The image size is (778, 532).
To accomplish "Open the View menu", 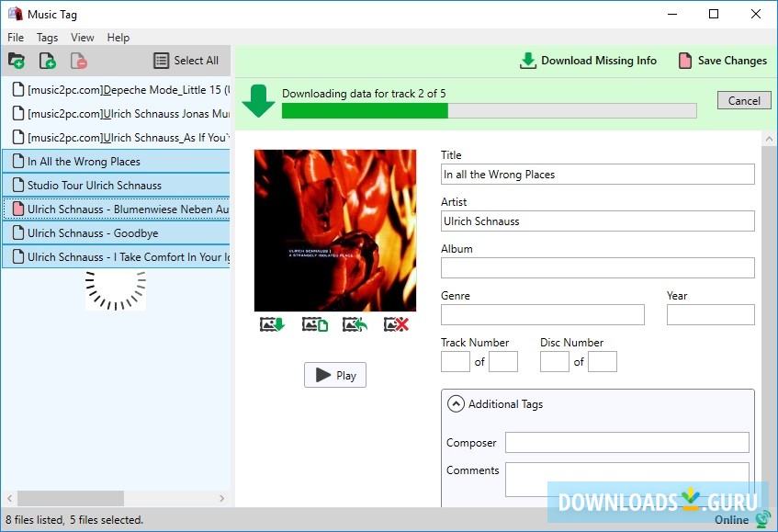I will pos(83,38).
